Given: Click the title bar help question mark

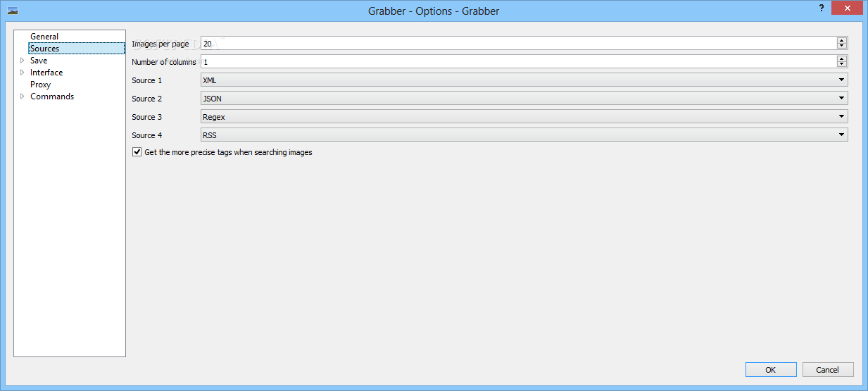Looking at the screenshot, I should point(822,8).
